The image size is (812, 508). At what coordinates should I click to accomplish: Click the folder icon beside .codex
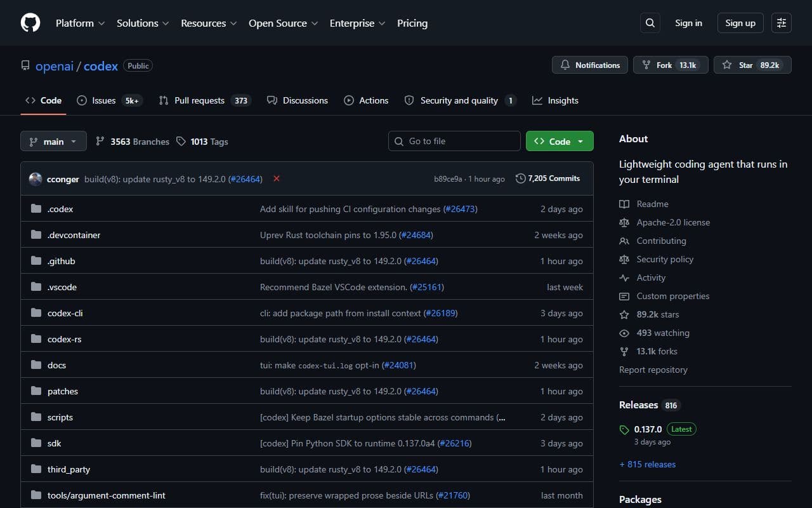pos(36,209)
